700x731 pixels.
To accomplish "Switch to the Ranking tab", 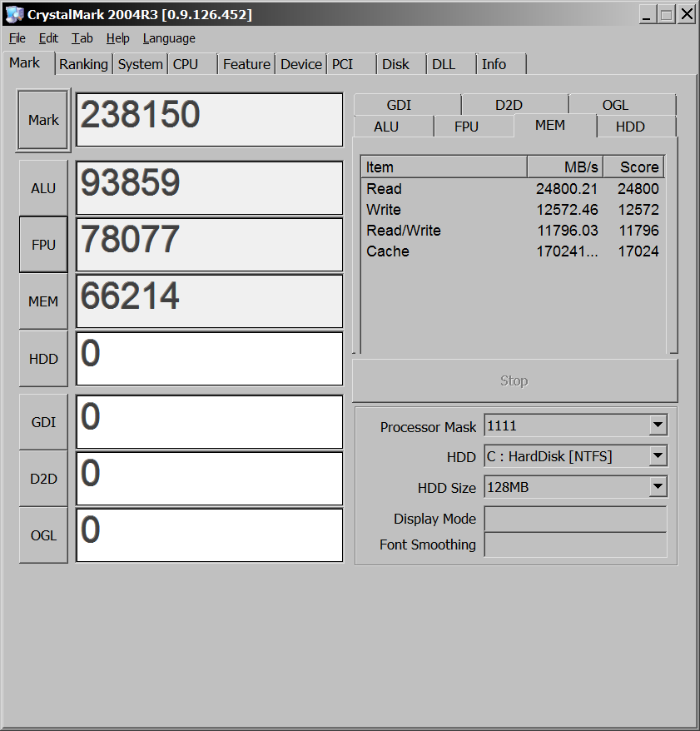I will point(83,64).
